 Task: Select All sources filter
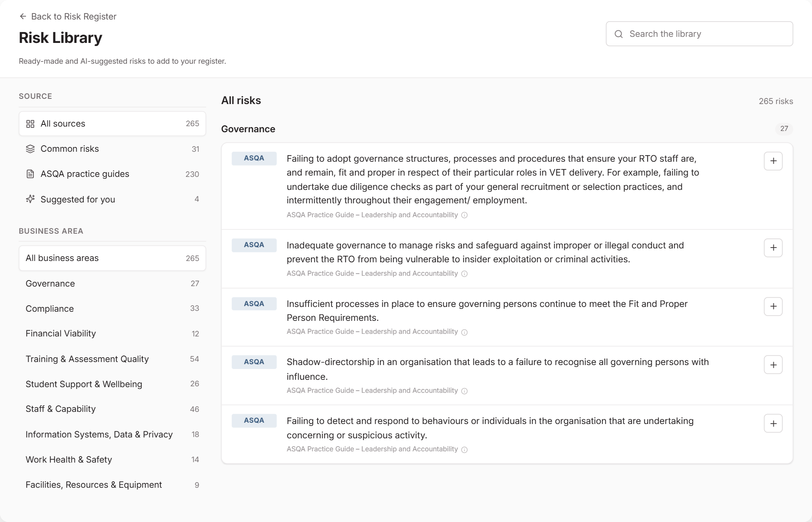(112, 124)
